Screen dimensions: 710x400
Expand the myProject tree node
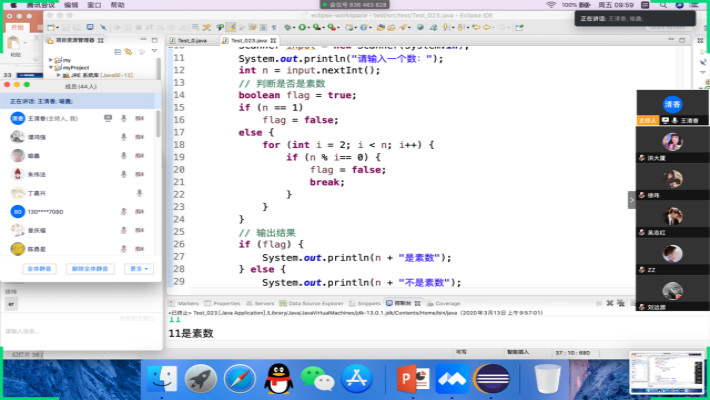pyautogui.click(x=50, y=67)
